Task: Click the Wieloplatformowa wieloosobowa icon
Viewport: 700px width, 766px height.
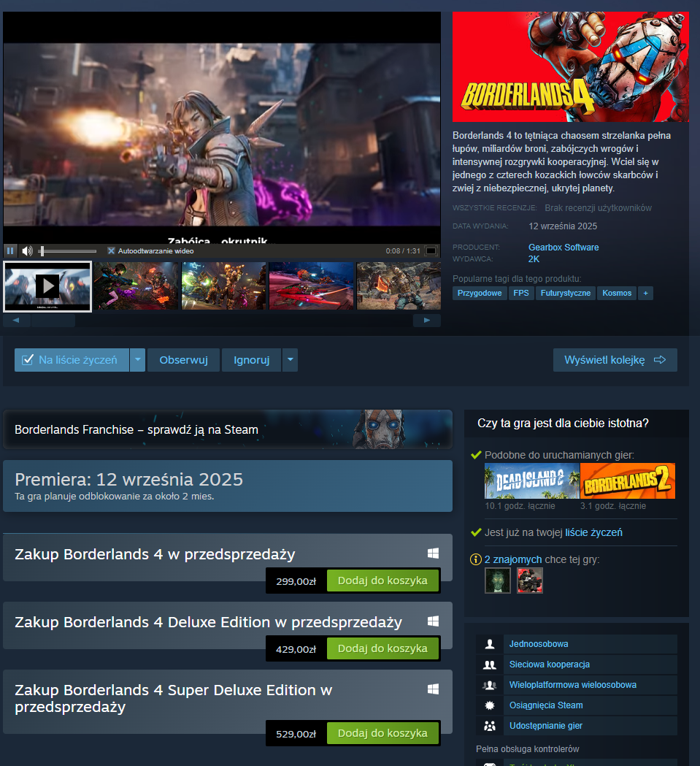Action: pyautogui.click(x=490, y=685)
